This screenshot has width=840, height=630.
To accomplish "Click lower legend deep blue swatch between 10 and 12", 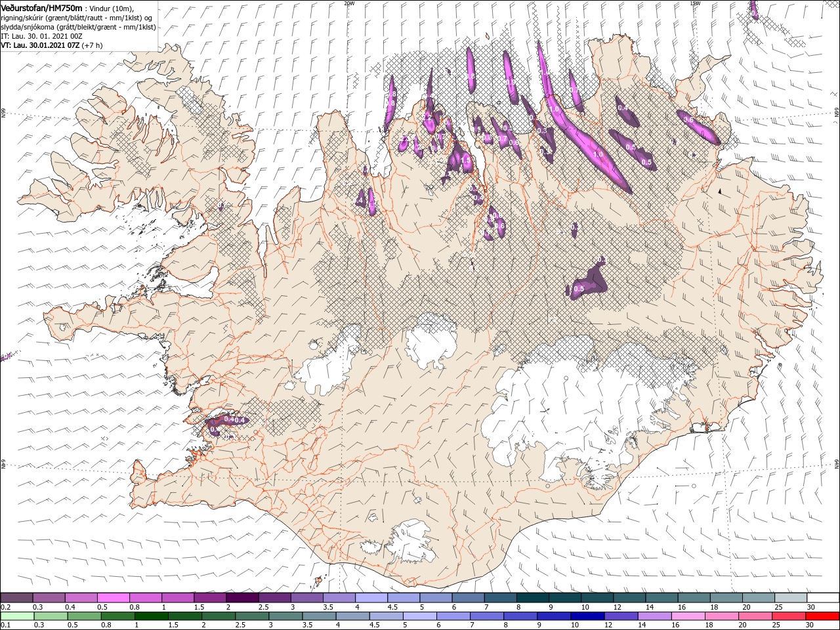I will click(x=587, y=616).
